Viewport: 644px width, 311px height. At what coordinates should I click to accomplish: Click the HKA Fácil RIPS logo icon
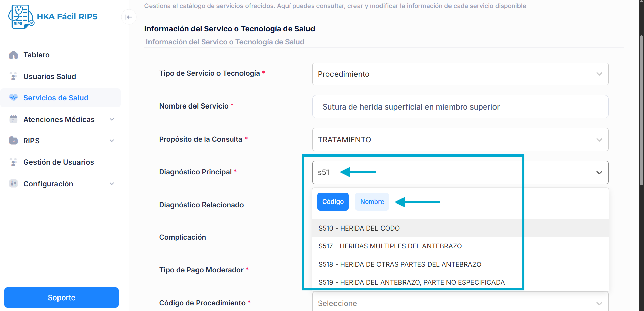pos(21,17)
